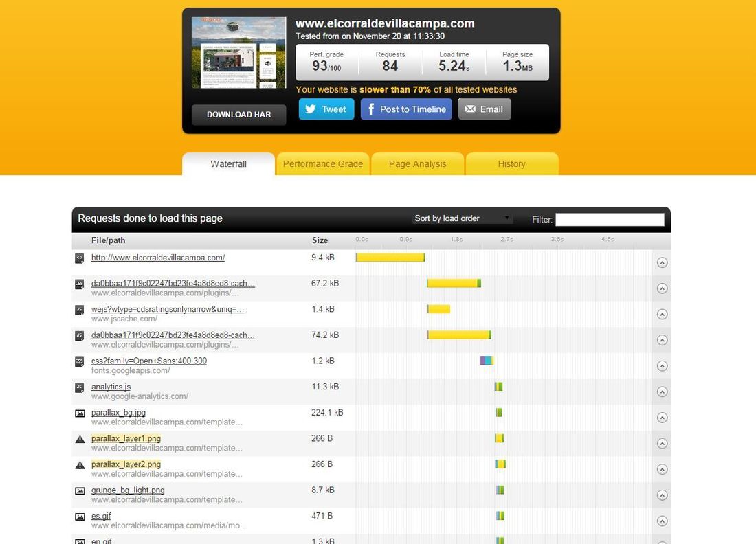Click the Perf. grade 93/100 value
The width and height of the screenshot is (756, 544).
(326, 66)
